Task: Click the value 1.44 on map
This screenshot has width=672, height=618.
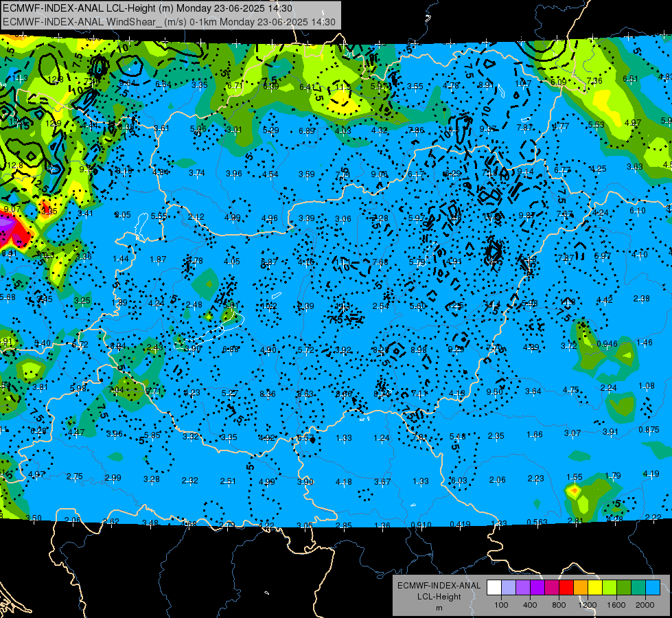Action: tap(121, 259)
